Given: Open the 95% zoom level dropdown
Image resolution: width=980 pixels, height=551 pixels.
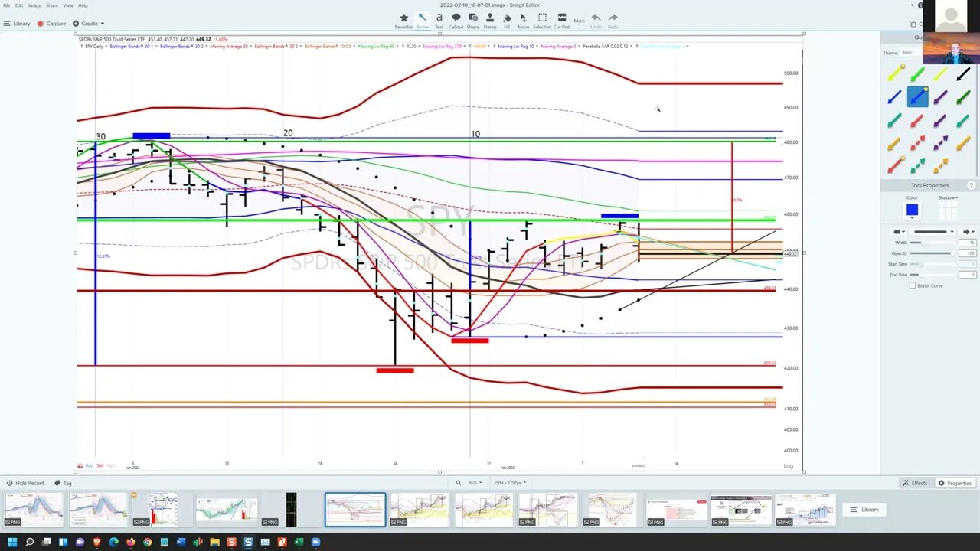Looking at the screenshot, I should [x=475, y=483].
